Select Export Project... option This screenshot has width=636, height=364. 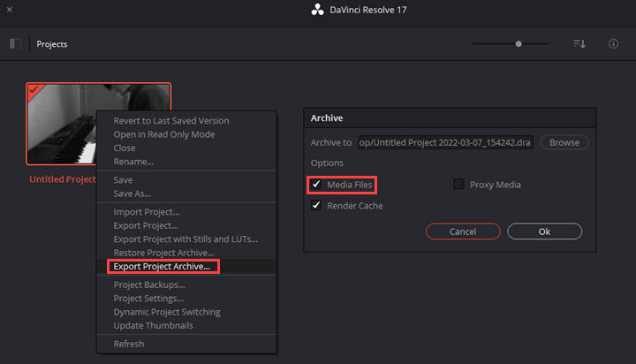(x=146, y=225)
